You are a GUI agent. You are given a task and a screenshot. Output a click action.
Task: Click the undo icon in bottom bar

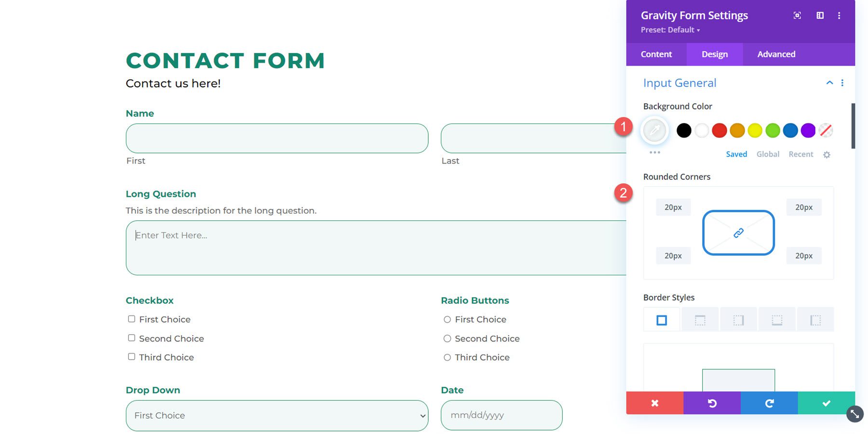(x=712, y=403)
